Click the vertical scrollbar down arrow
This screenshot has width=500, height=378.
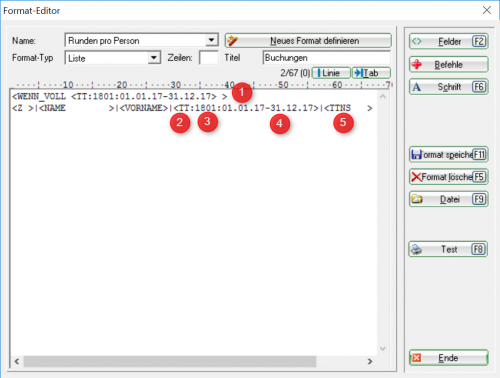(x=383, y=349)
